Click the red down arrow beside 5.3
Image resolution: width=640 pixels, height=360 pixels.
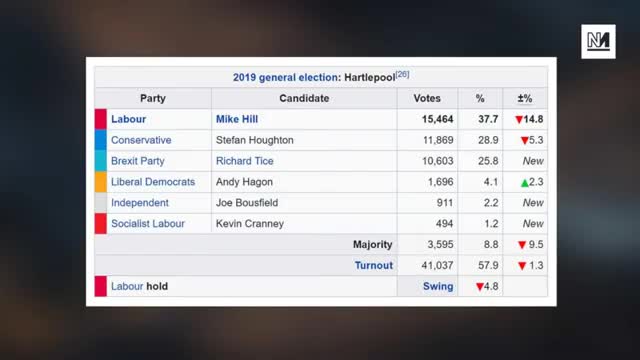pos(524,140)
